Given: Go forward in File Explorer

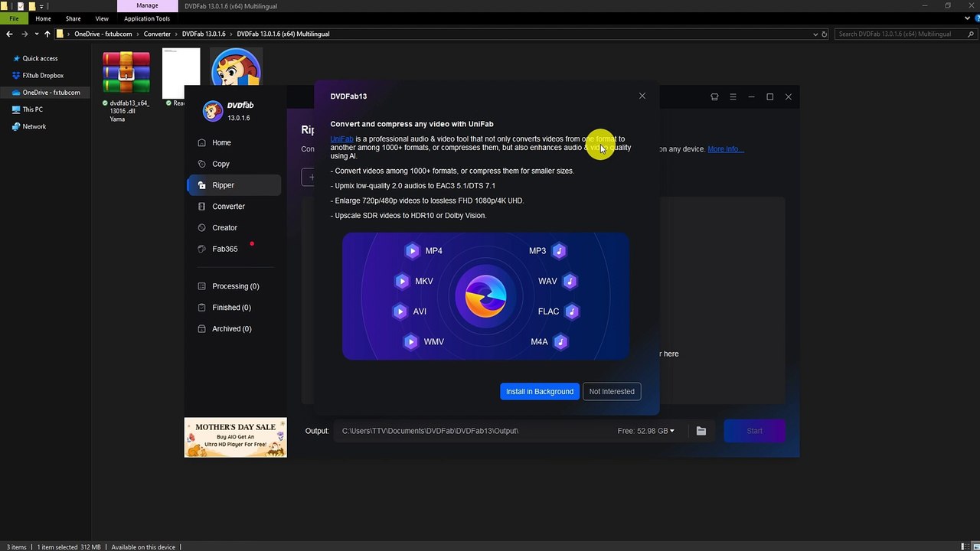Looking at the screenshot, I should (24, 34).
